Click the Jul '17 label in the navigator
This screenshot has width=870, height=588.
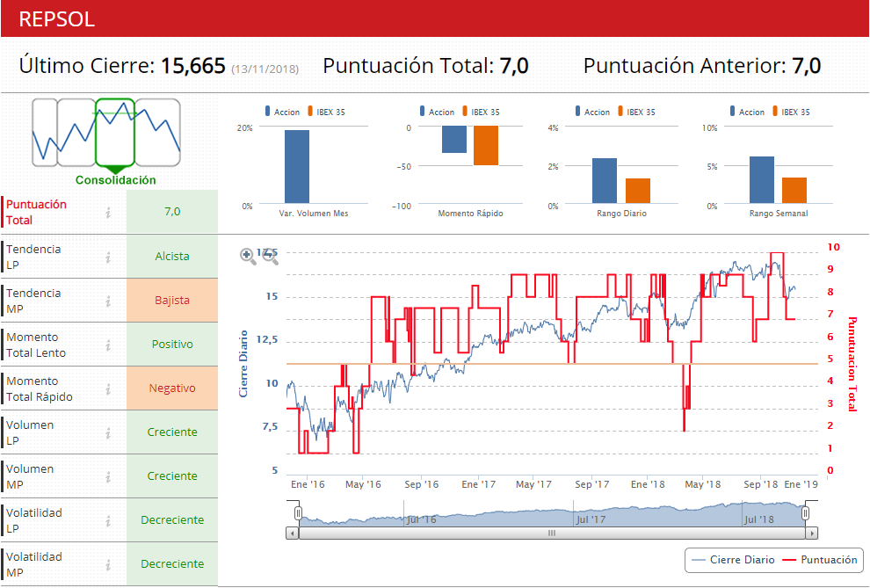click(x=591, y=519)
